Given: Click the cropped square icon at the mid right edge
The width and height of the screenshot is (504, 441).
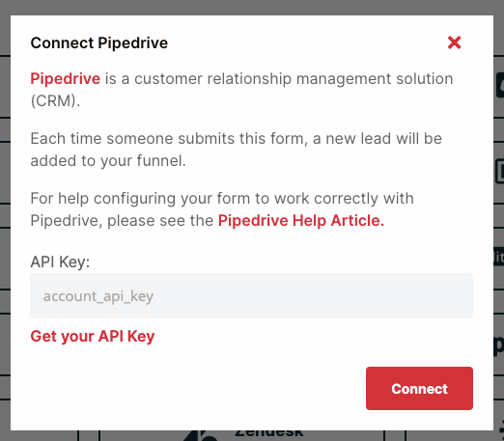Looking at the screenshot, I should click(499, 172).
